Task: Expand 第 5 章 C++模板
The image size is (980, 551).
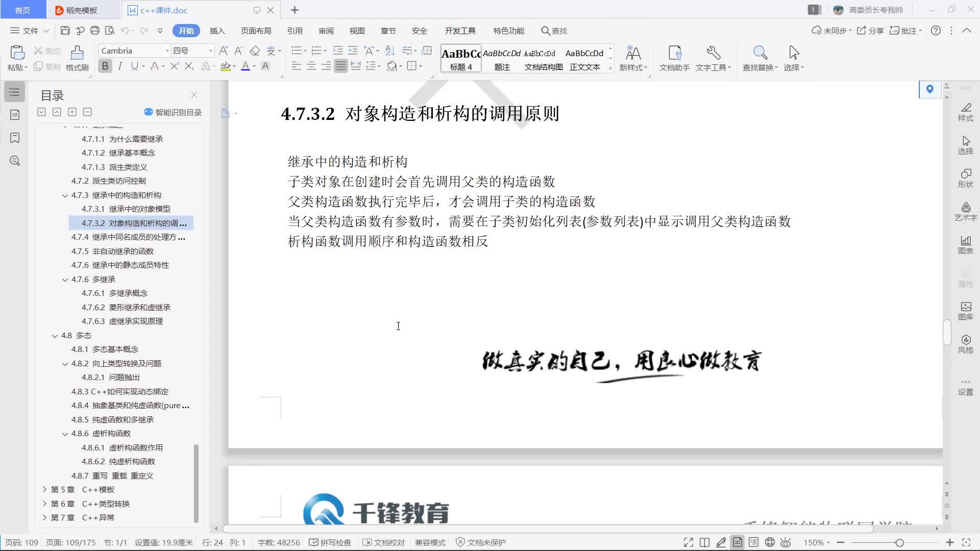Action: pyautogui.click(x=44, y=490)
